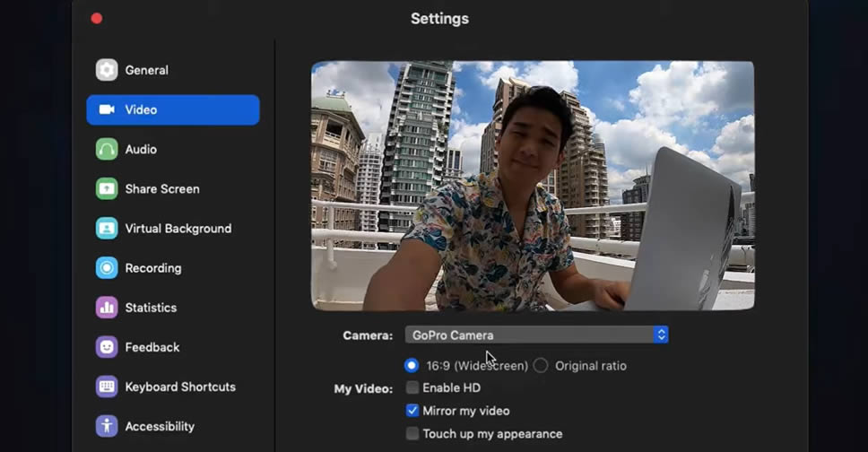Image resolution: width=868 pixels, height=452 pixels.
Task: Click the Feedback smiley icon
Action: 107,346
